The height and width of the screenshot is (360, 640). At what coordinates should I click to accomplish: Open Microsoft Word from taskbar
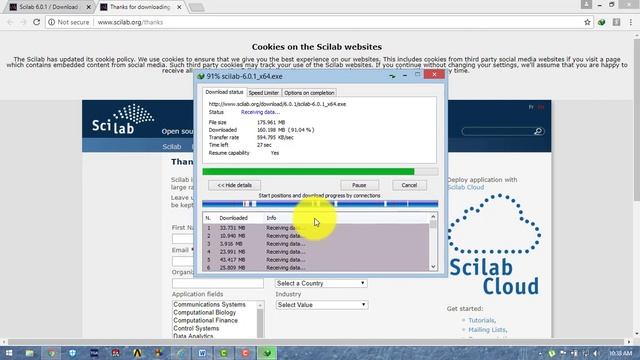tap(202, 353)
